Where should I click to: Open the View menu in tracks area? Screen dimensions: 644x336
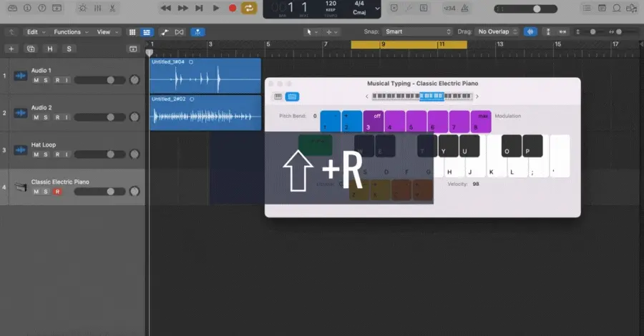pos(107,32)
